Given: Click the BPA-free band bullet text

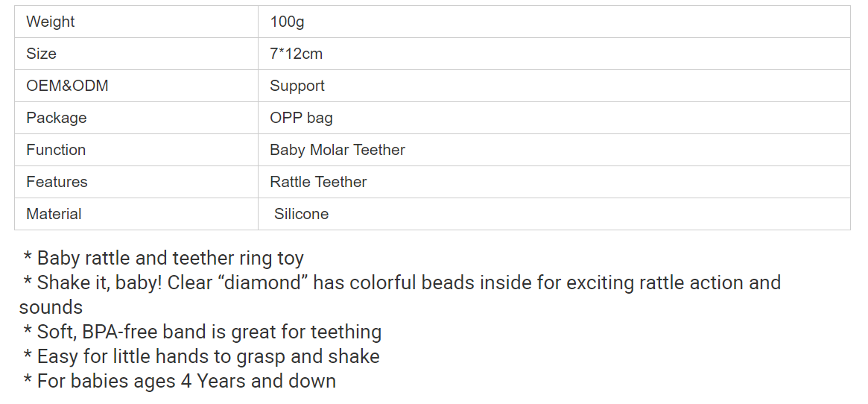Looking at the screenshot, I should click(202, 332).
